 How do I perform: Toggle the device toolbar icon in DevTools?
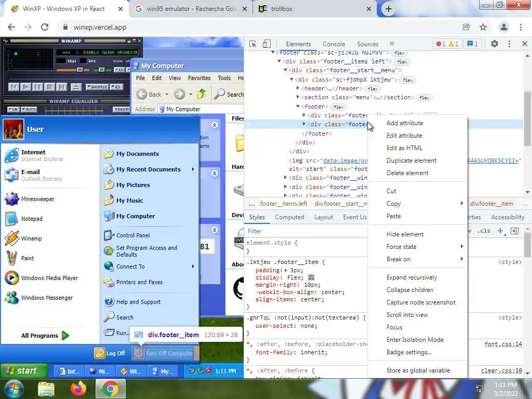267,44
